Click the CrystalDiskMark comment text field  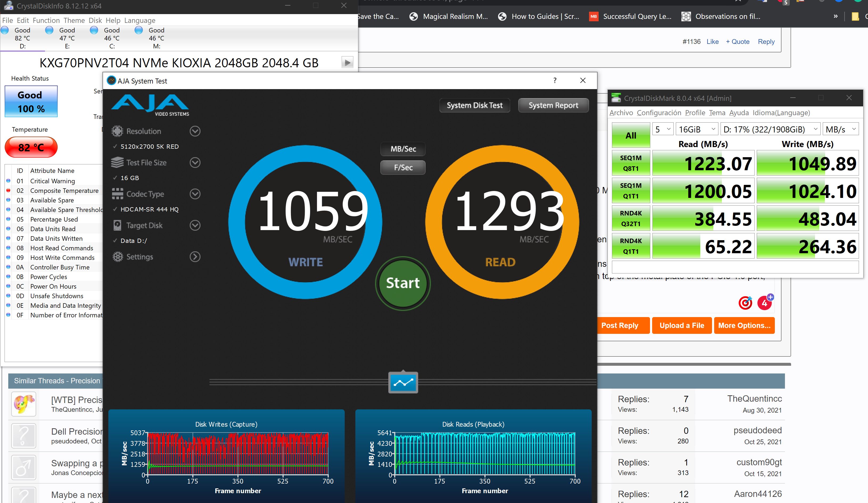(735, 267)
